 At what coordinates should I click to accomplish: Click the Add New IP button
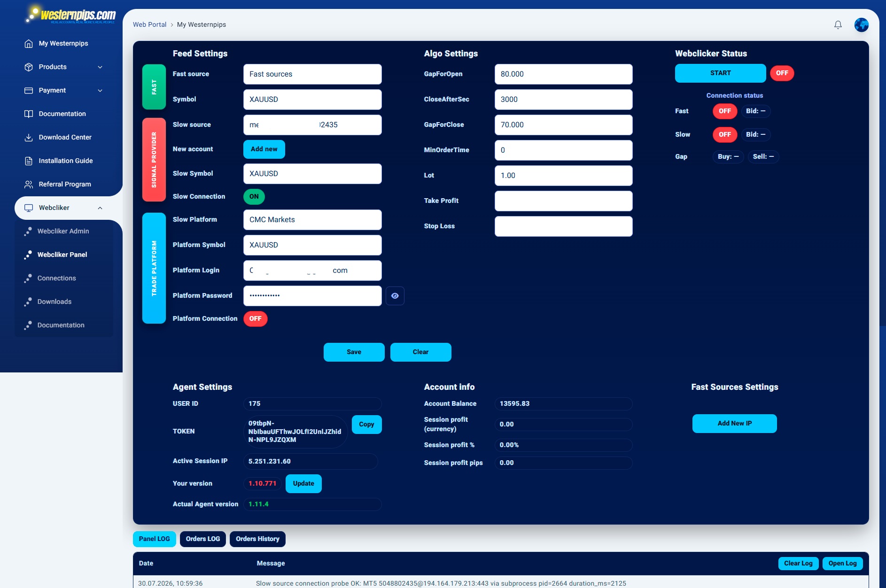pos(735,424)
